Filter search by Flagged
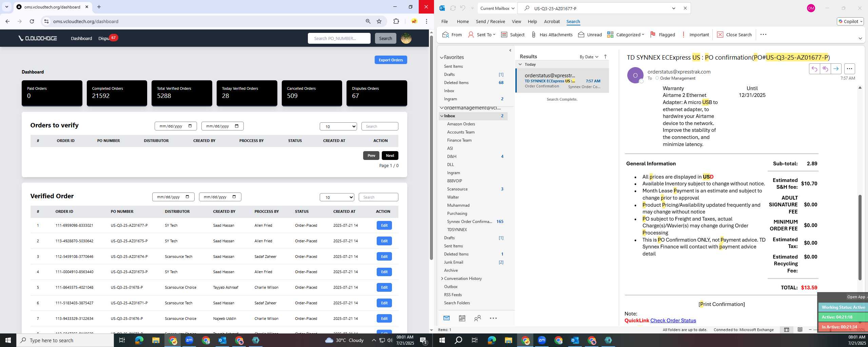 (x=663, y=35)
